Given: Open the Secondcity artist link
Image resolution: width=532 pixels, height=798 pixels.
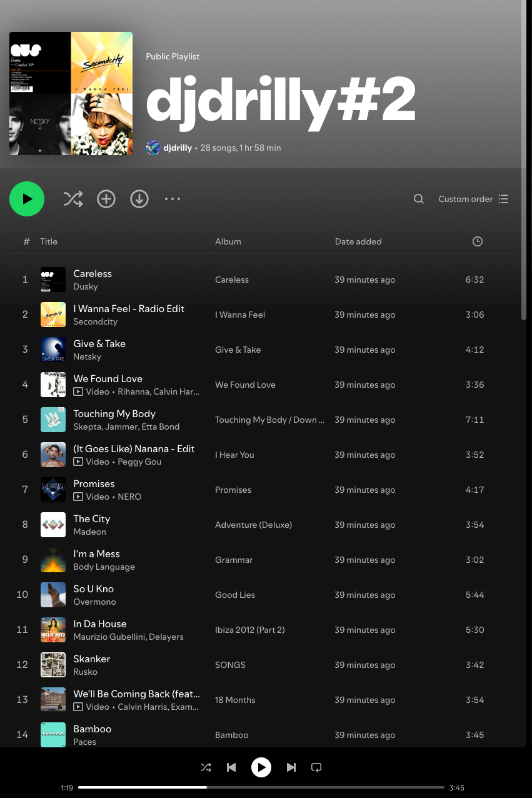Looking at the screenshot, I should point(95,321).
